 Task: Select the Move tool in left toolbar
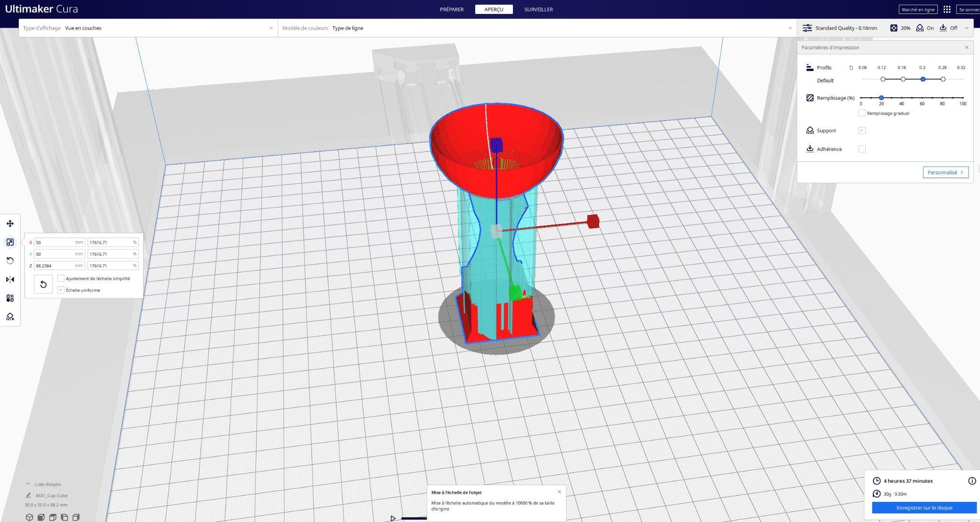(10, 224)
